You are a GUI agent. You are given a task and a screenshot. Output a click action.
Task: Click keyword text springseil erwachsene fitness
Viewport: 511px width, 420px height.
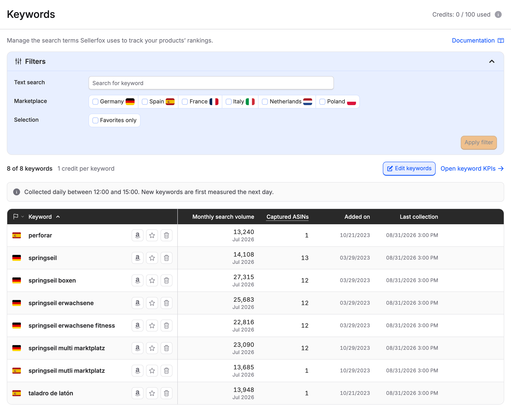click(x=72, y=325)
